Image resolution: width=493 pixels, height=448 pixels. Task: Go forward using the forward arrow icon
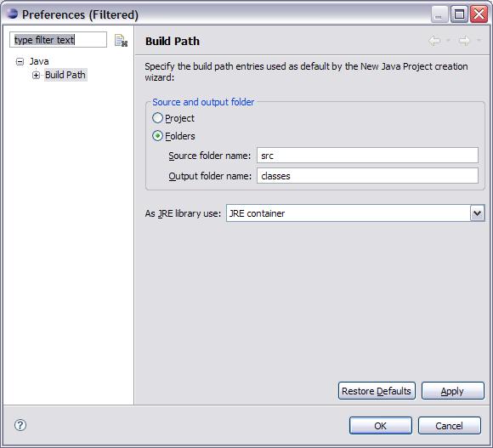(x=464, y=41)
